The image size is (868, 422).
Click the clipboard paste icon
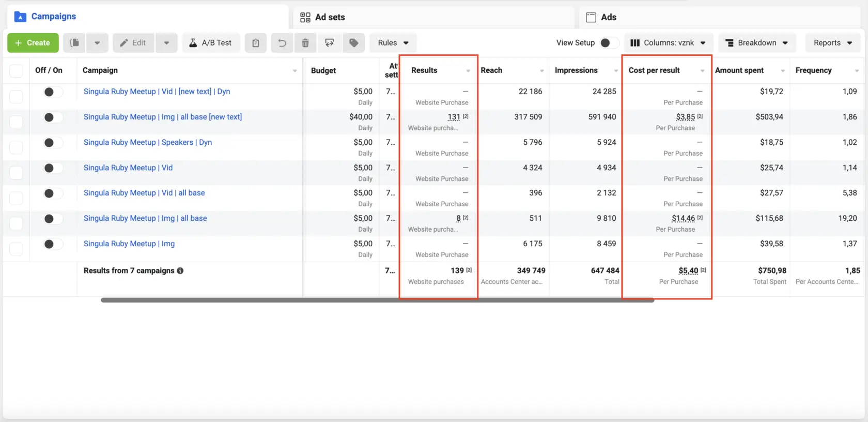(x=256, y=43)
